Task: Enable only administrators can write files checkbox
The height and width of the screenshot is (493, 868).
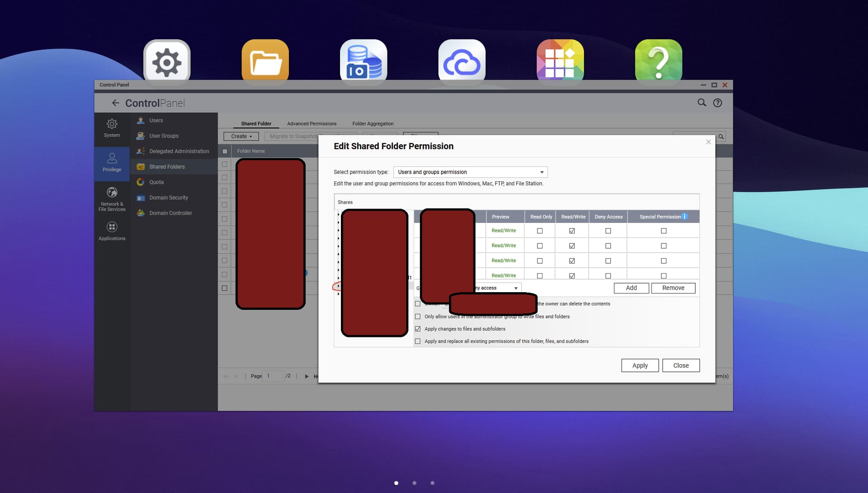Action: tap(418, 317)
